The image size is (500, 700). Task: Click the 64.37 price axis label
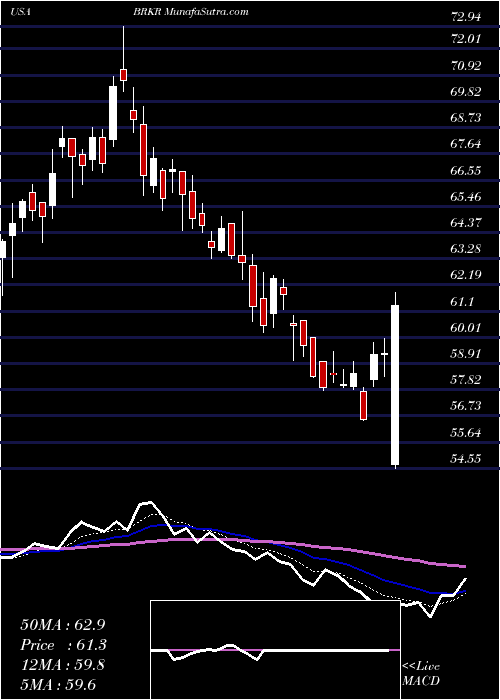point(467,222)
